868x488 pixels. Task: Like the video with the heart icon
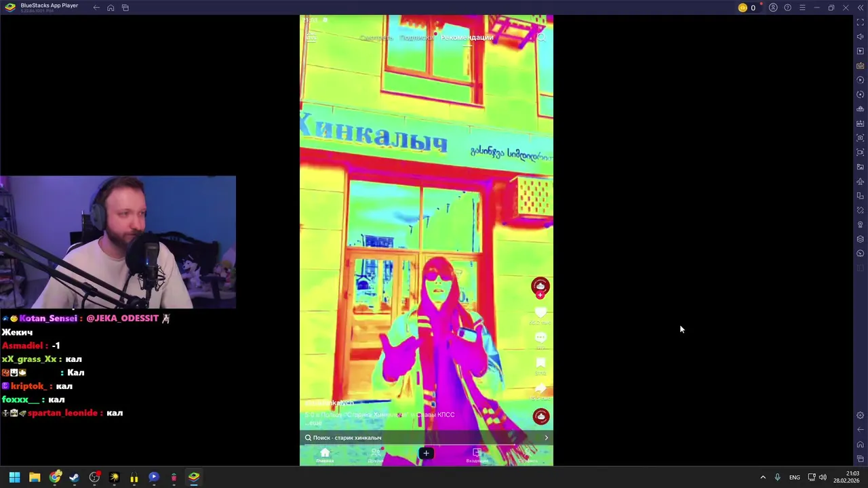click(540, 312)
